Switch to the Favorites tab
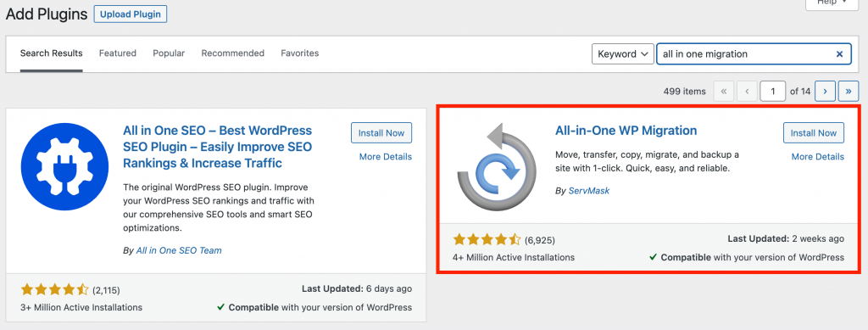868x330 pixels. [299, 53]
